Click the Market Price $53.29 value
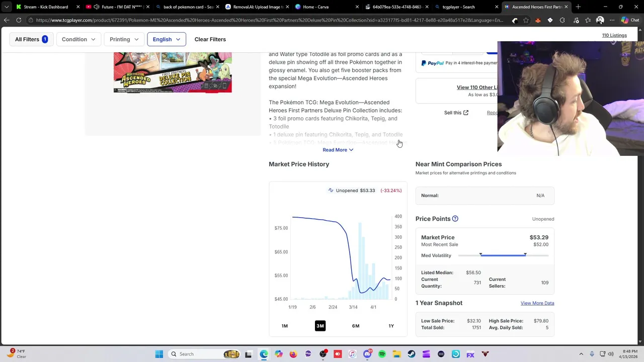The width and height of the screenshot is (644, 362). pos(539,237)
